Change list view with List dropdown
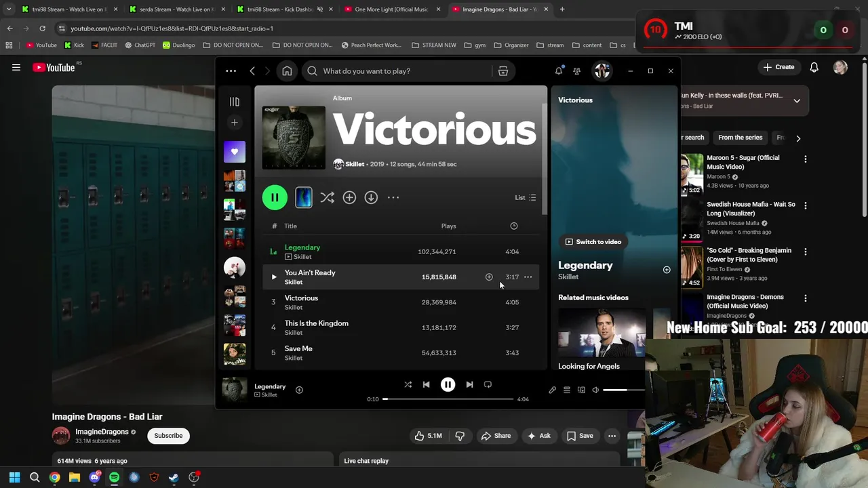The width and height of the screenshot is (868, 488). [x=525, y=198]
